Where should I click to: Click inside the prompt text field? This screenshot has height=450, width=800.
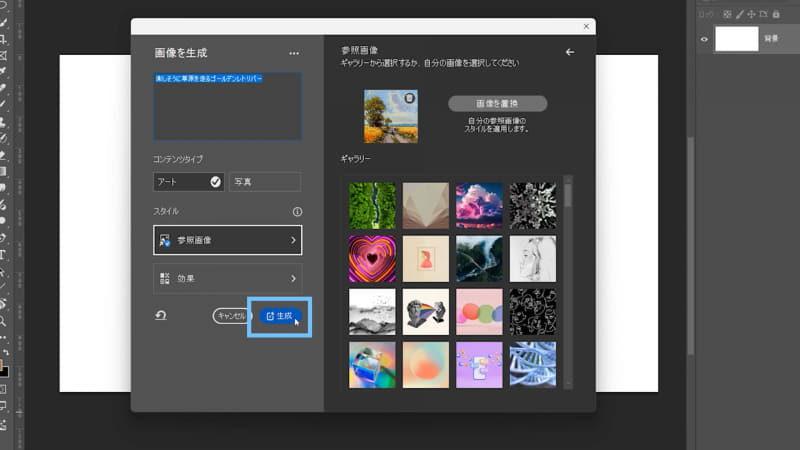pyautogui.click(x=228, y=107)
